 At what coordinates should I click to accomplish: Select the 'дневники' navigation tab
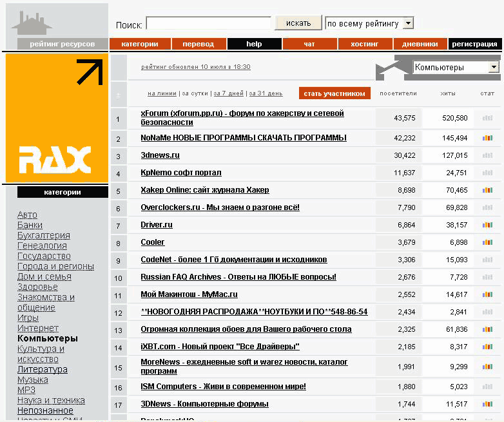pos(420,44)
